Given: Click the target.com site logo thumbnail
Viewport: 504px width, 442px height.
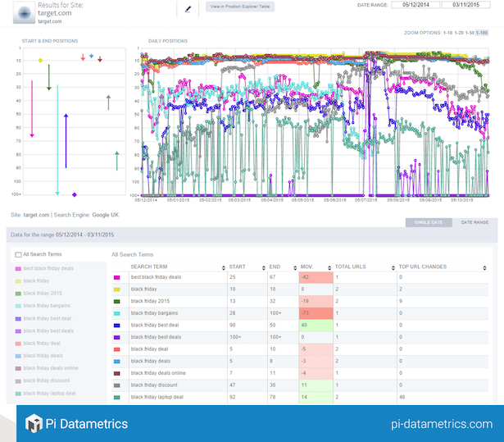Looking at the screenshot, I should (25, 11).
